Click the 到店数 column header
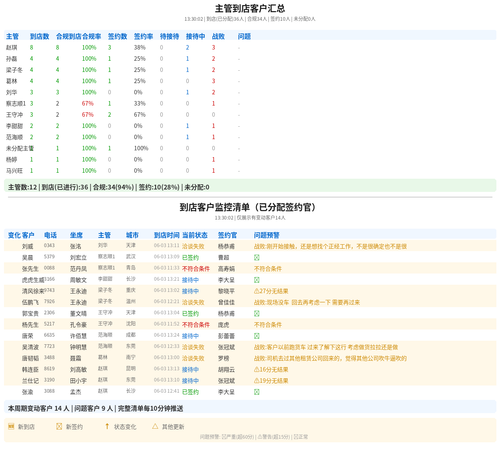 click(x=39, y=36)
